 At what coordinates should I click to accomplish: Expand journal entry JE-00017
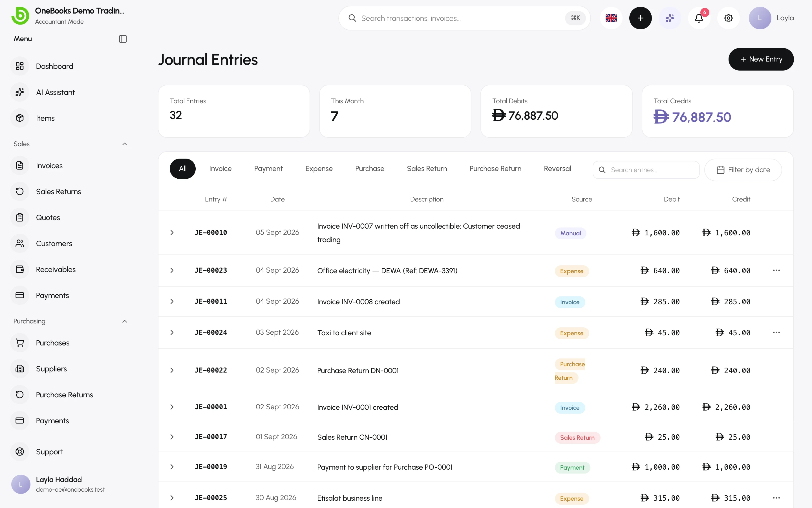tap(172, 437)
